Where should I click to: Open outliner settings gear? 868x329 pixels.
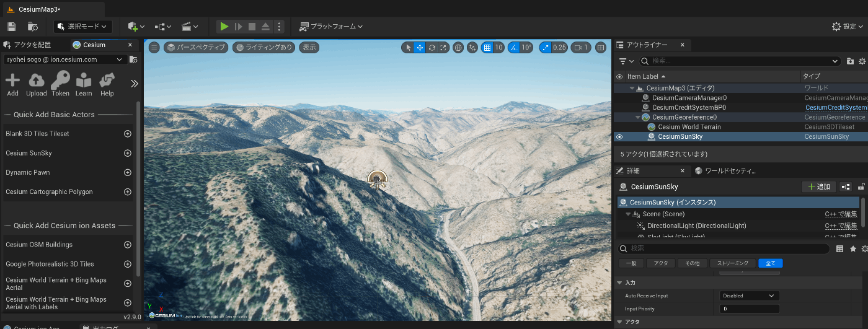tap(862, 61)
